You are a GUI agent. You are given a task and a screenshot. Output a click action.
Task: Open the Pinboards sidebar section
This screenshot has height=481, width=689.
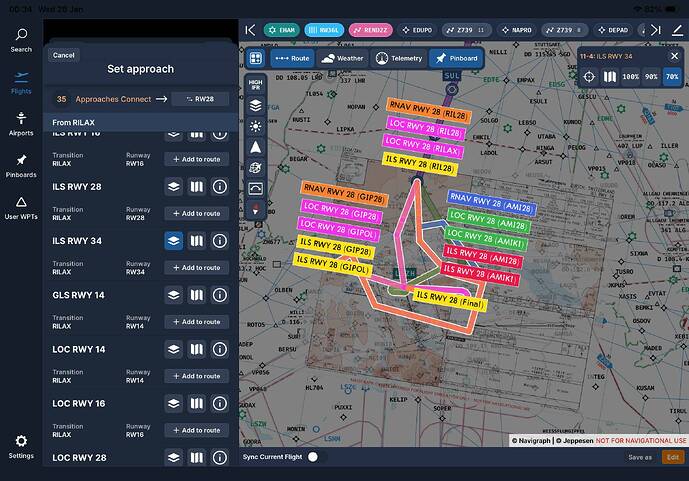click(x=21, y=166)
